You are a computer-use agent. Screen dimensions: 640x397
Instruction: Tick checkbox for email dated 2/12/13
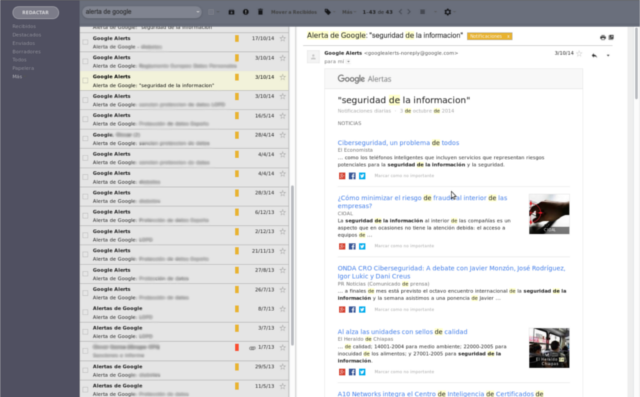85,235
